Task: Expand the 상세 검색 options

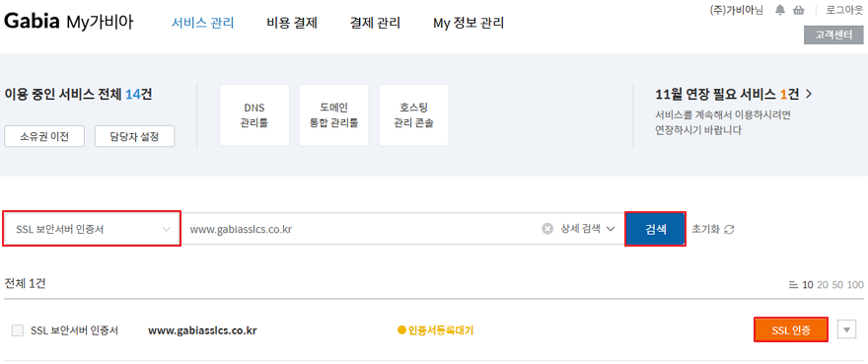Action: click(x=588, y=228)
